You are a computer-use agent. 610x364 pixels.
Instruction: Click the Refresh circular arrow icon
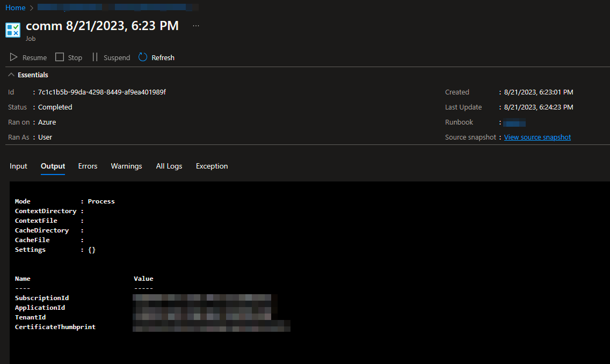pos(143,57)
